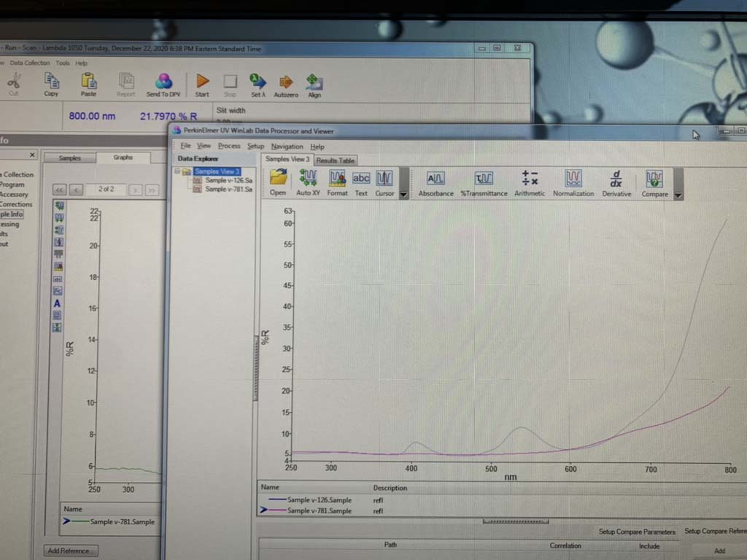The height and width of the screenshot is (560, 747).
Task: Select the %Transmittance toolbar icon
Action: pyautogui.click(x=484, y=182)
